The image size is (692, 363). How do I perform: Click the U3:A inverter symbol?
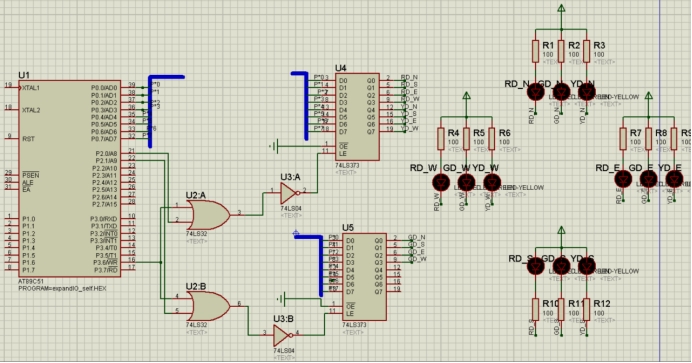pos(289,193)
